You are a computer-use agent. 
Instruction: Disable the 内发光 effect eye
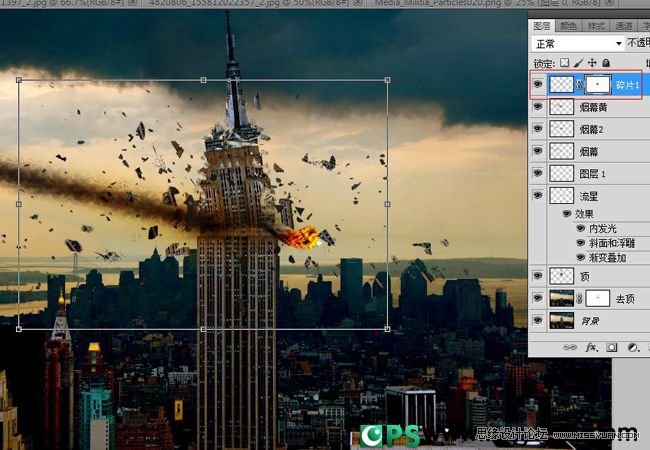(581, 228)
